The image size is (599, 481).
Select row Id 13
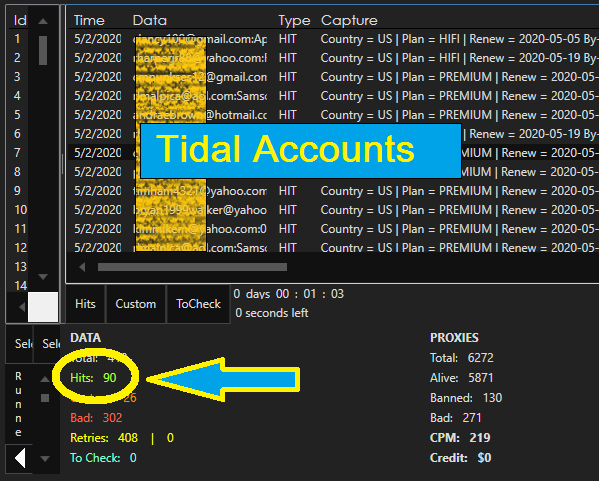click(21, 267)
